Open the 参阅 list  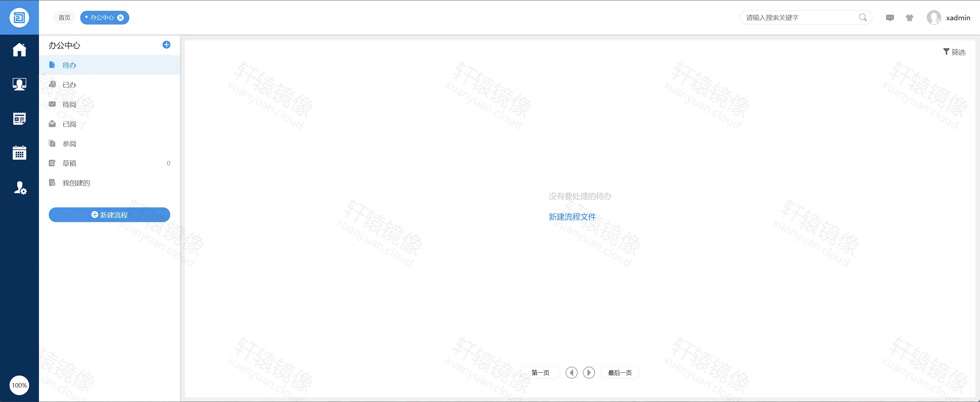110,144
